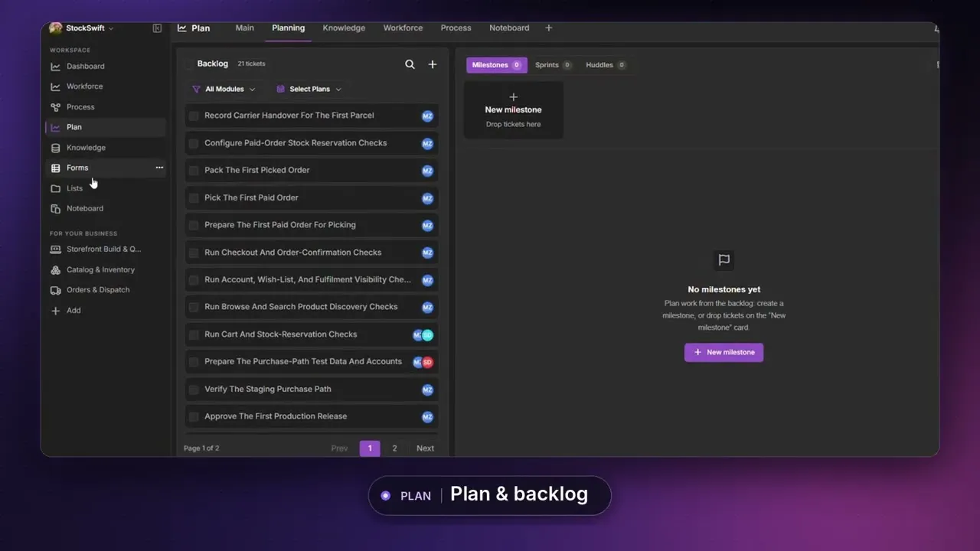
Task: Click the Lists folder icon in sidebar
Action: click(55, 188)
